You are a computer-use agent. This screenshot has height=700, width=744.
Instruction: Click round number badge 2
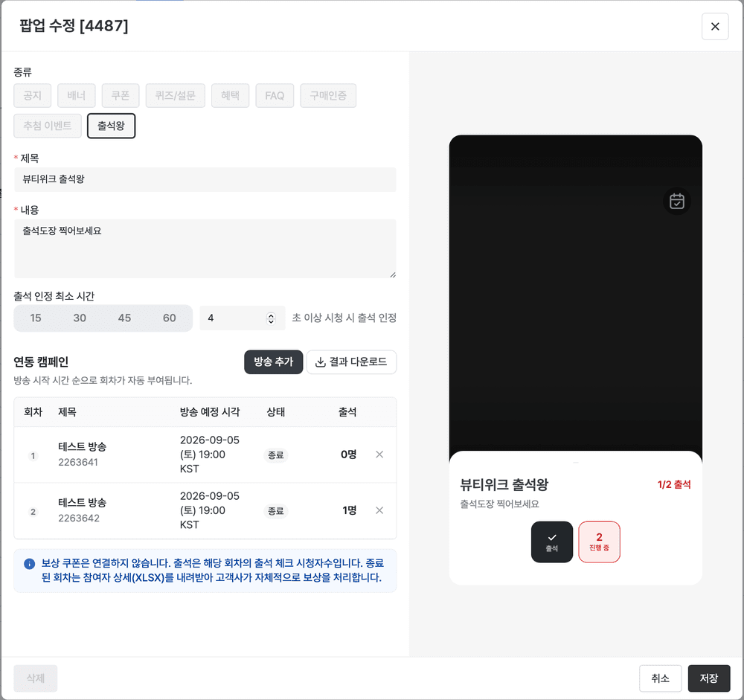coord(33,512)
